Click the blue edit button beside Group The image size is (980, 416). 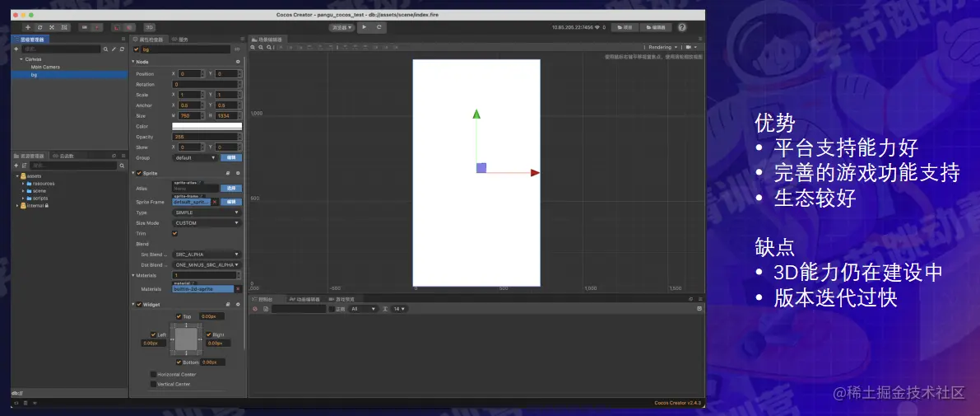230,157
